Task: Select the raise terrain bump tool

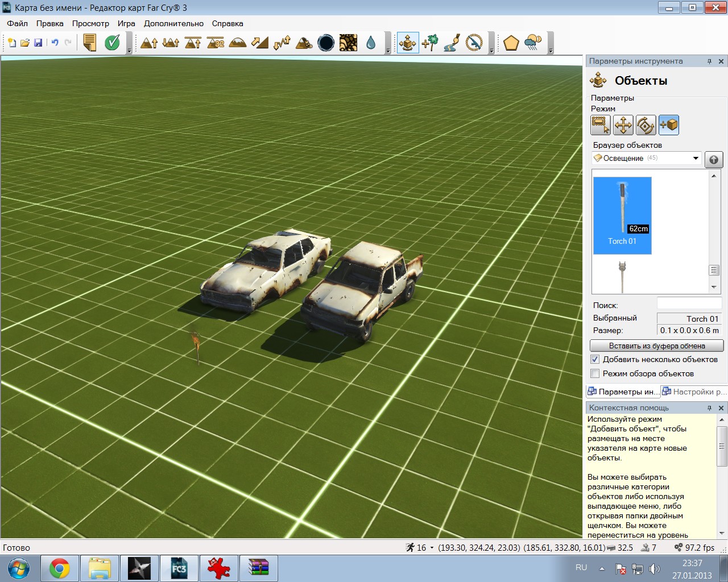Action: [x=149, y=43]
